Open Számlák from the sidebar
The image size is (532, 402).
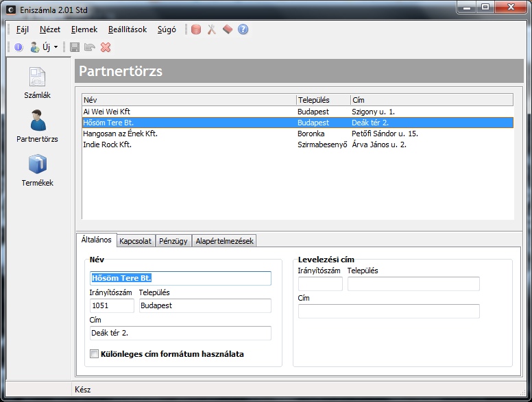(x=37, y=83)
